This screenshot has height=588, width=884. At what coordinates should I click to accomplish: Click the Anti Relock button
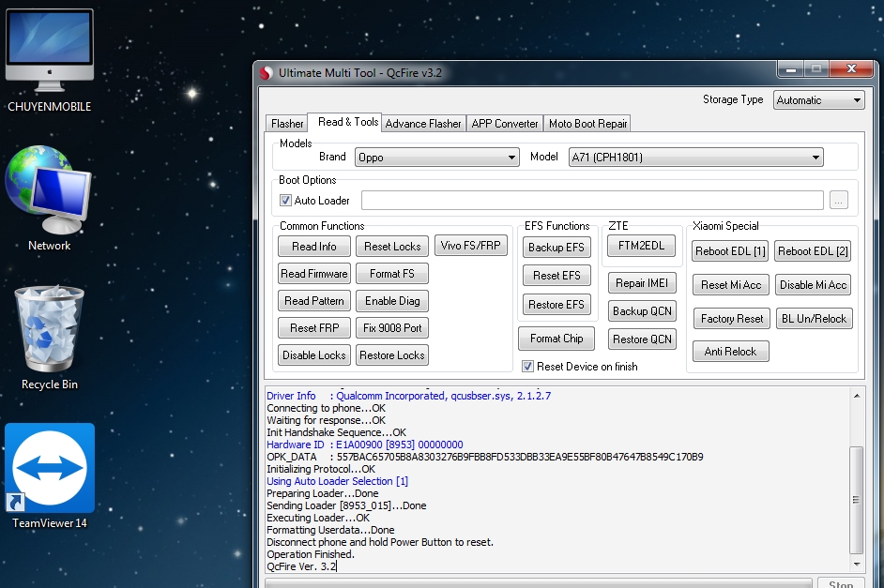(731, 352)
